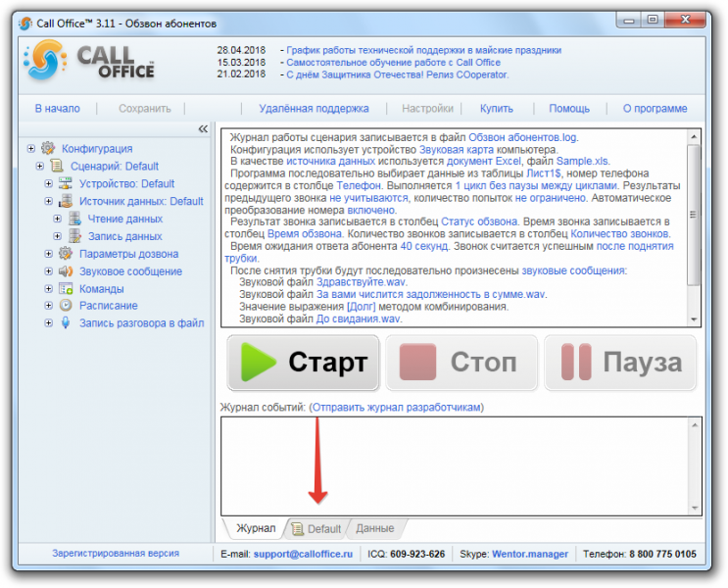Switch to the Журнал tab
Screen dimensions: 728x588
coord(256,528)
